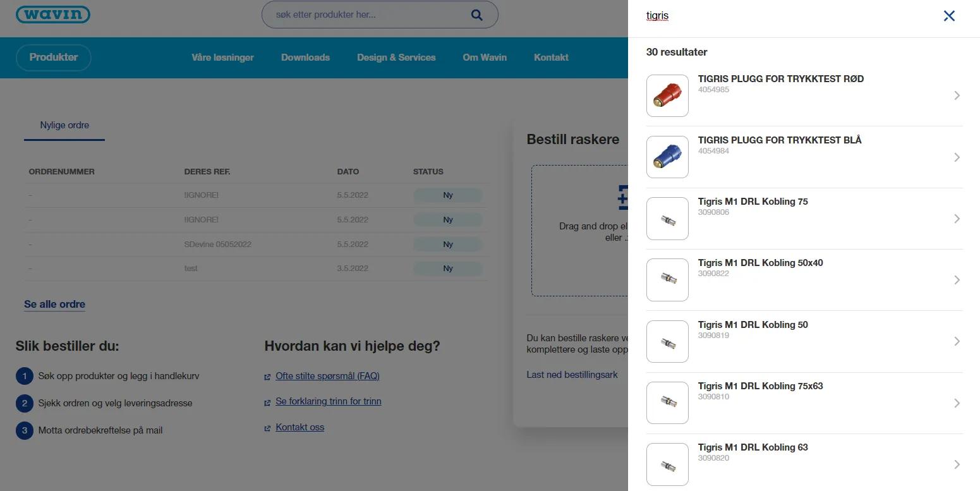980x491 pixels.
Task: Click the Bestill raskere heading
Action: pos(573,140)
